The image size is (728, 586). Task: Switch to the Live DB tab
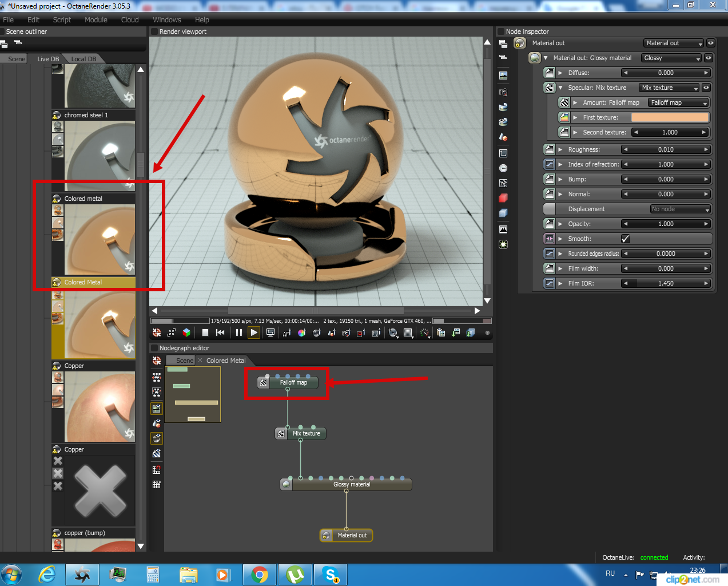48,59
